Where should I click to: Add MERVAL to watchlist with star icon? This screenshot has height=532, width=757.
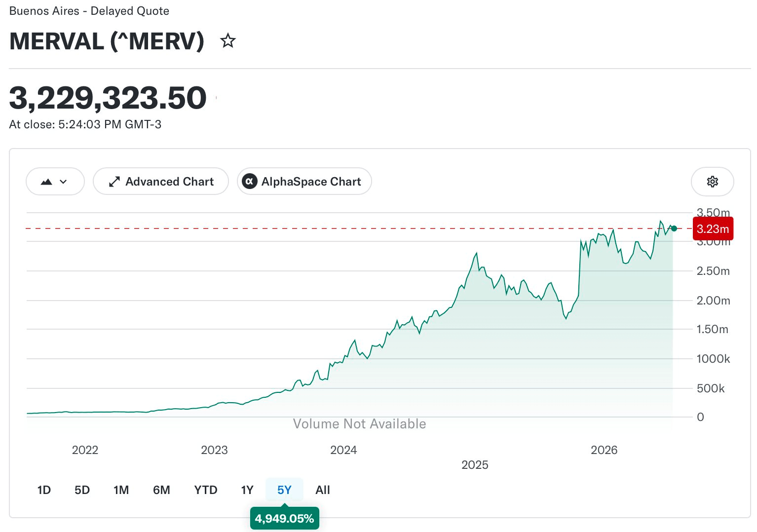(x=227, y=40)
